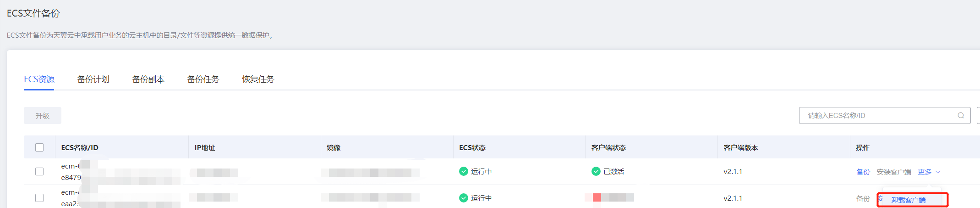Click the 升级 button
This screenshot has height=208, width=980.
pyautogui.click(x=43, y=116)
